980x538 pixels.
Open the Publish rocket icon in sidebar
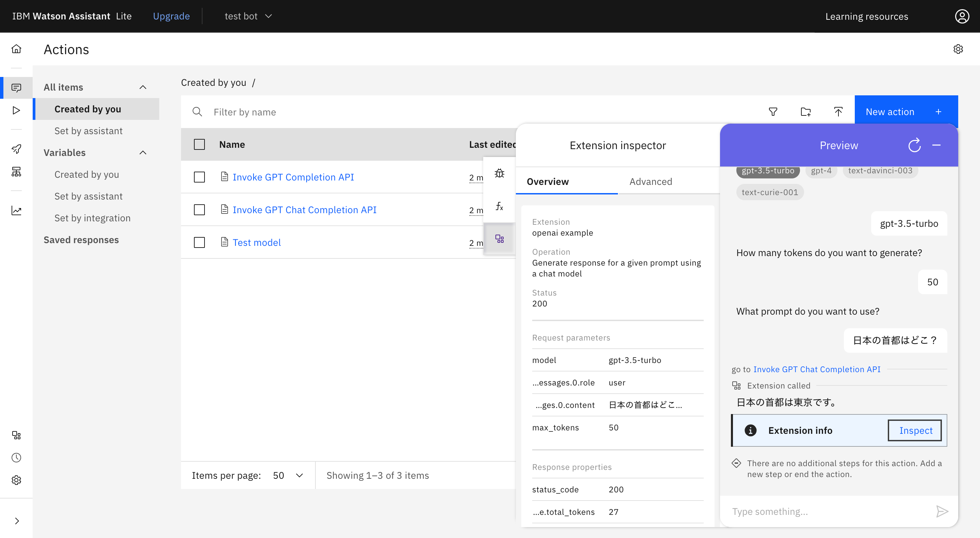click(x=16, y=149)
